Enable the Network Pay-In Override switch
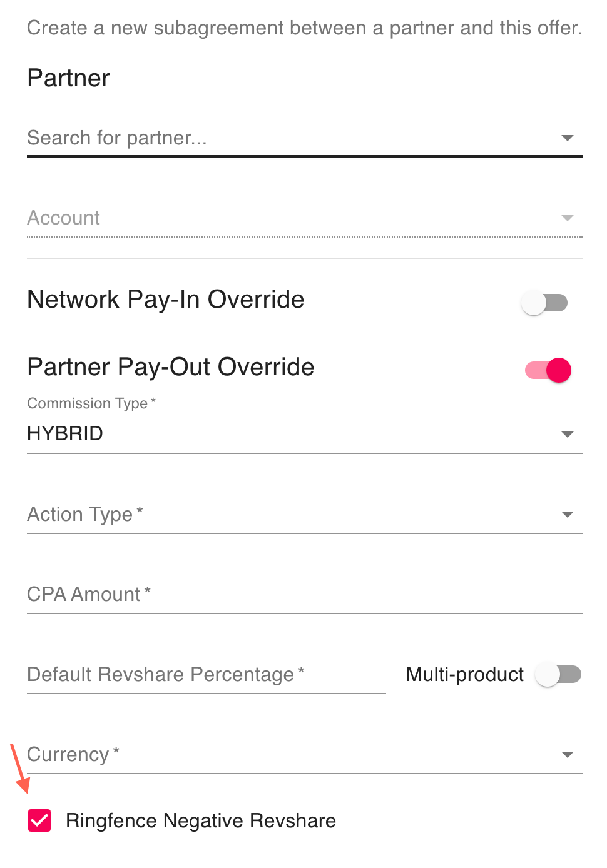Image resolution: width=607 pixels, height=868 pixels. [544, 303]
